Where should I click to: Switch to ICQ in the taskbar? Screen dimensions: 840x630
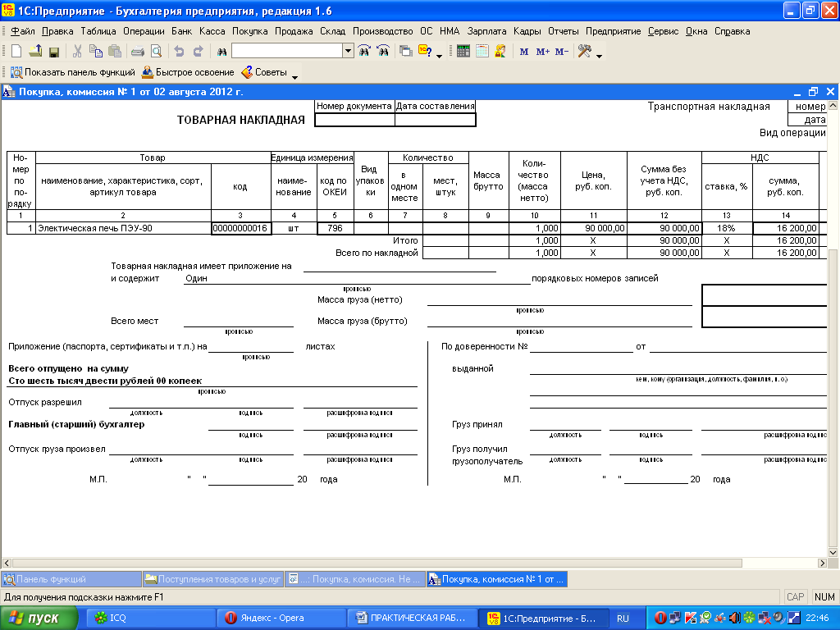pyautogui.click(x=151, y=619)
